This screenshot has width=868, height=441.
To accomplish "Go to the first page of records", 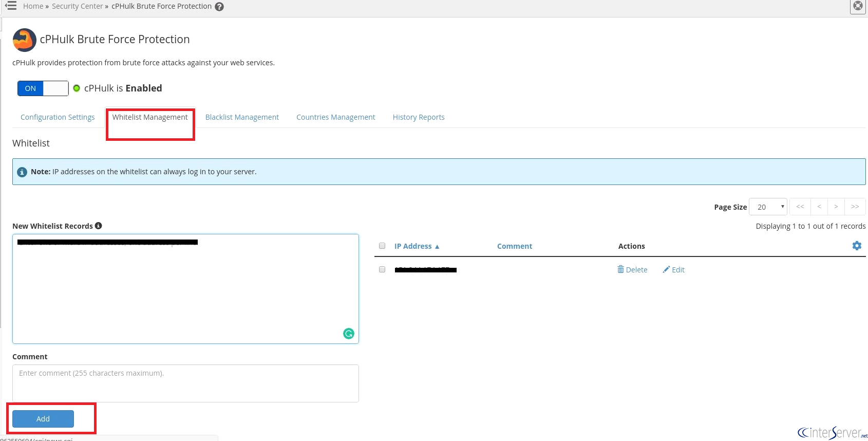I will 800,207.
